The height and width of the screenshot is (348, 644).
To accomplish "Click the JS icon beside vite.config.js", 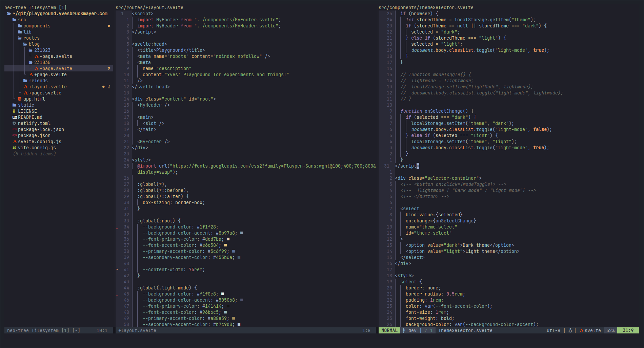I will pyautogui.click(x=14, y=148).
